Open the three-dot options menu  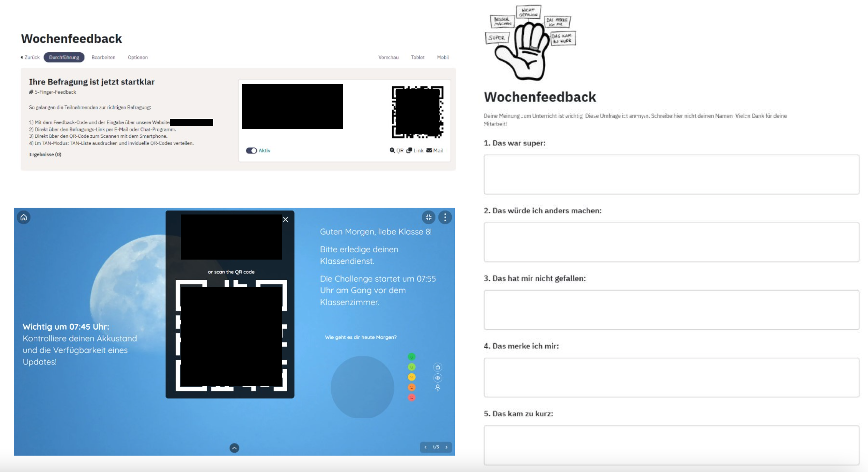point(445,217)
